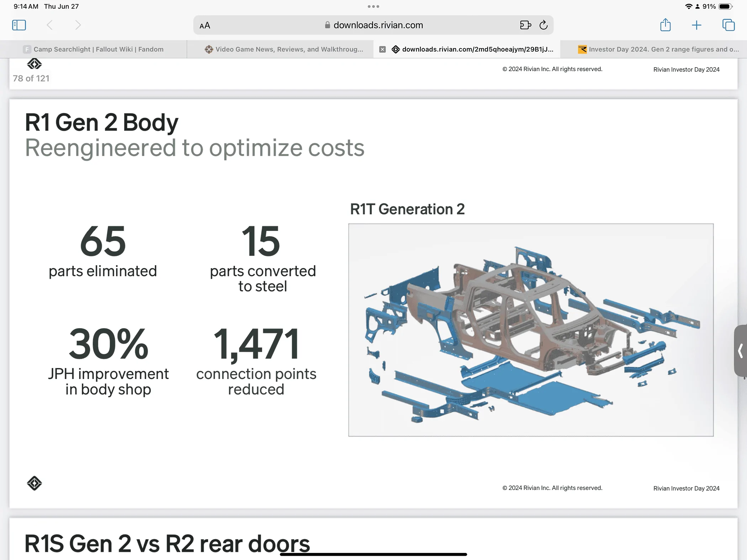Screen dimensions: 747x560
Task: Show the tab overview
Action: [728, 25]
